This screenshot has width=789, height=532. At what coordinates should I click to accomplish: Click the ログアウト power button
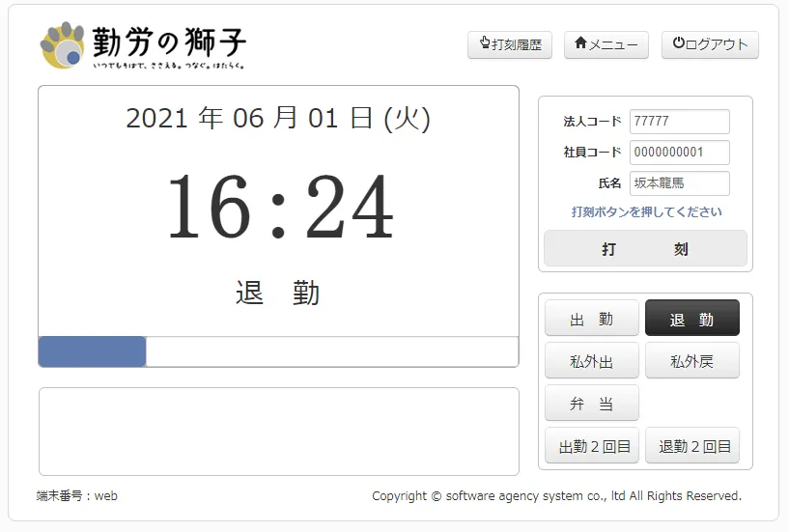point(710,44)
